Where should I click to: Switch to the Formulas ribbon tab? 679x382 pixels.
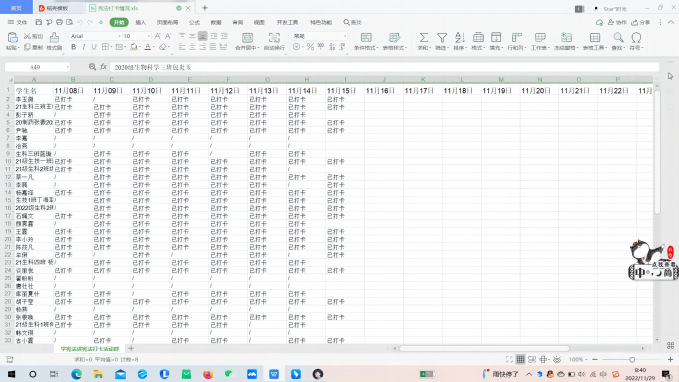(x=194, y=22)
